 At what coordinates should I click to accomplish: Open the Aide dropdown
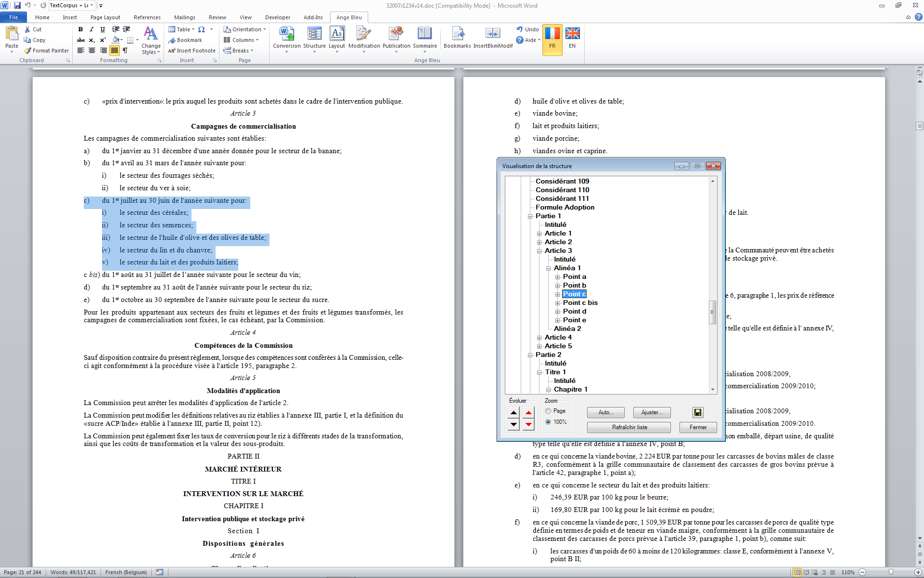pyautogui.click(x=528, y=40)
